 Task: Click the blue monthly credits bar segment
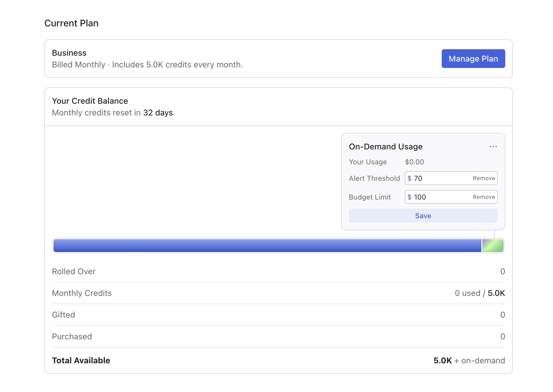[x=267, y=246]
